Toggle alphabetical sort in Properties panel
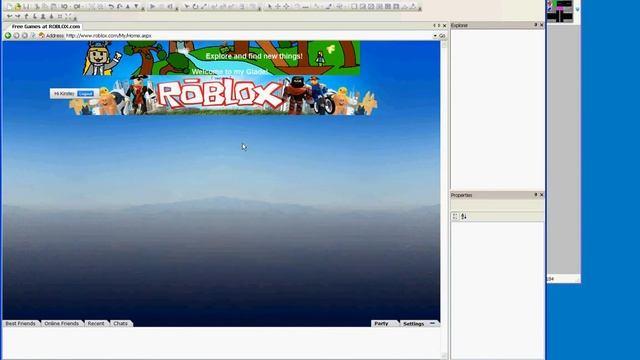 464,216
